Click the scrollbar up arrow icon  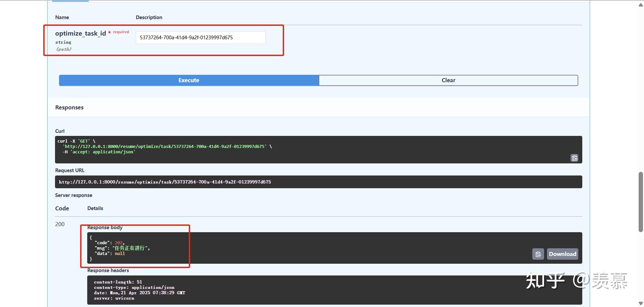pos(640,5)
